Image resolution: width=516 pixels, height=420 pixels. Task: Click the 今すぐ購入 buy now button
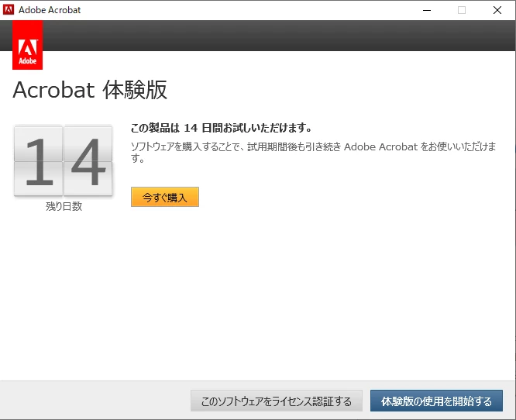point(165,197)
